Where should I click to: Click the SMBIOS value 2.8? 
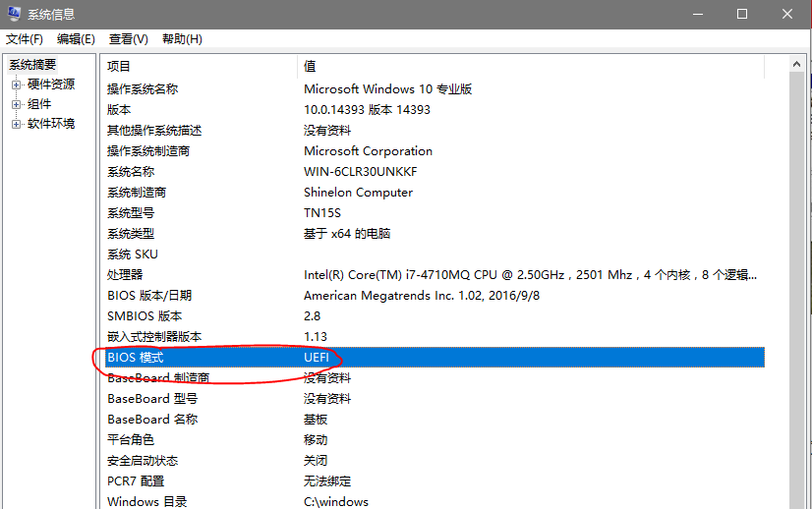312,316
